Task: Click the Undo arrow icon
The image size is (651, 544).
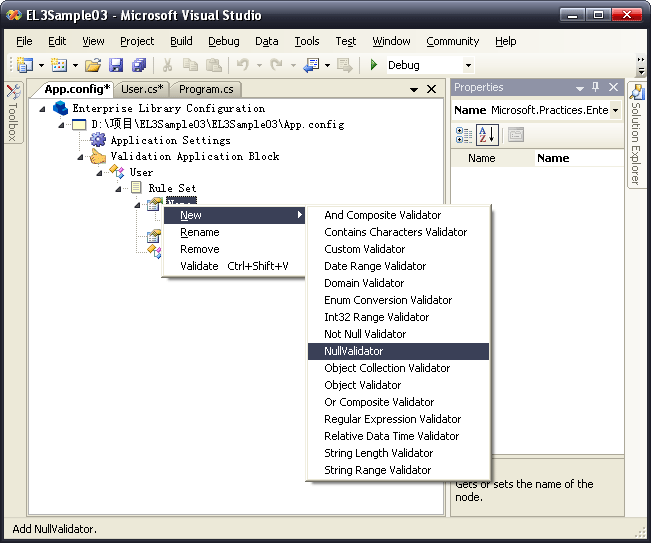Action: tap(243, 65)
